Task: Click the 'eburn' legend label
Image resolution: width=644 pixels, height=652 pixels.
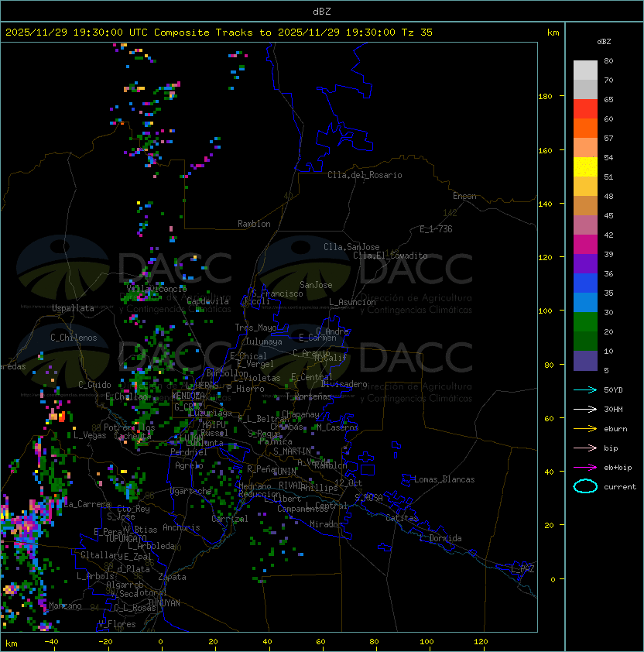Action: click(x=615, y=429)
